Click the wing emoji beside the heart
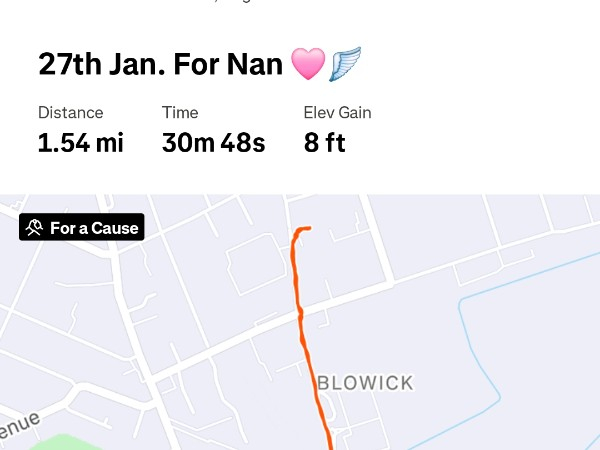This screenshot has height=450, width=600. (x=344, y=65)
